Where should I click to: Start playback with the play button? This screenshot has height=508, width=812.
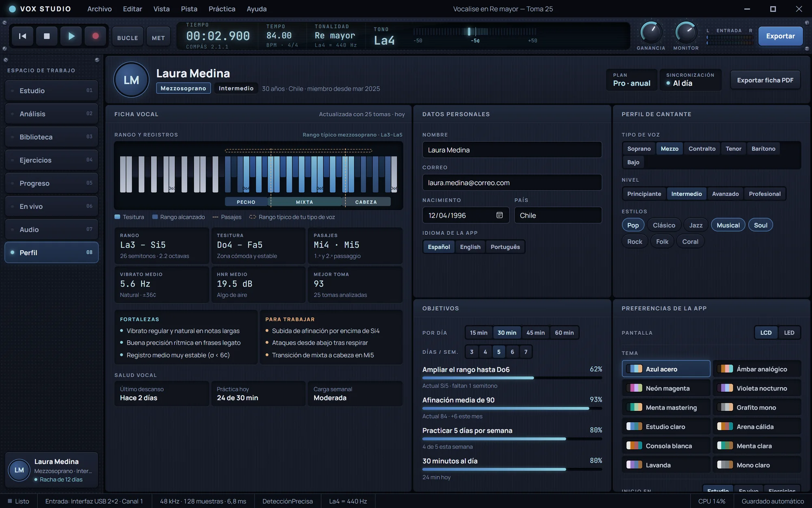[71, 36]
